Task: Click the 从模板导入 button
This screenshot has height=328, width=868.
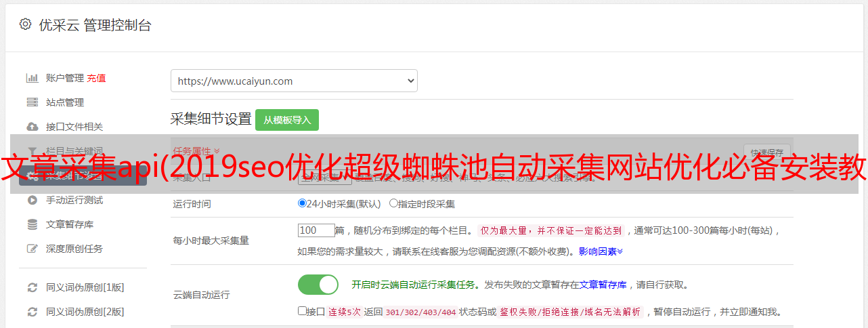Action: pos(287,120)
